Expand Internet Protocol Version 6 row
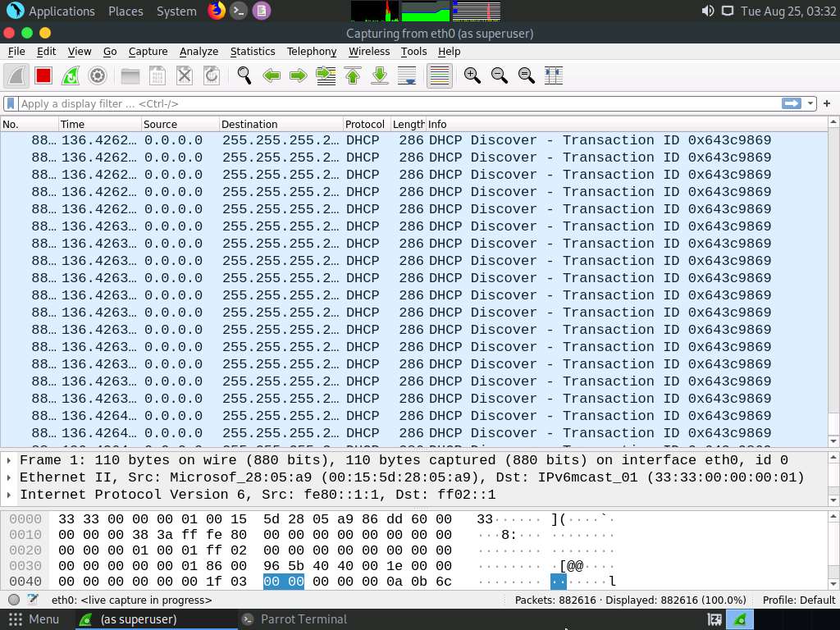Viewport: 840px width, 630px height. (9, 495)
